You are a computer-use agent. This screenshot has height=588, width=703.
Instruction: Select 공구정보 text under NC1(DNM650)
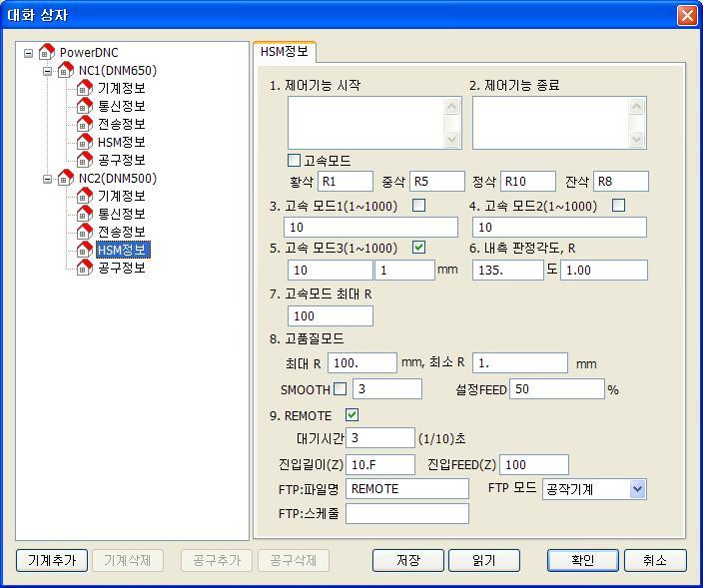click(122, 160)
